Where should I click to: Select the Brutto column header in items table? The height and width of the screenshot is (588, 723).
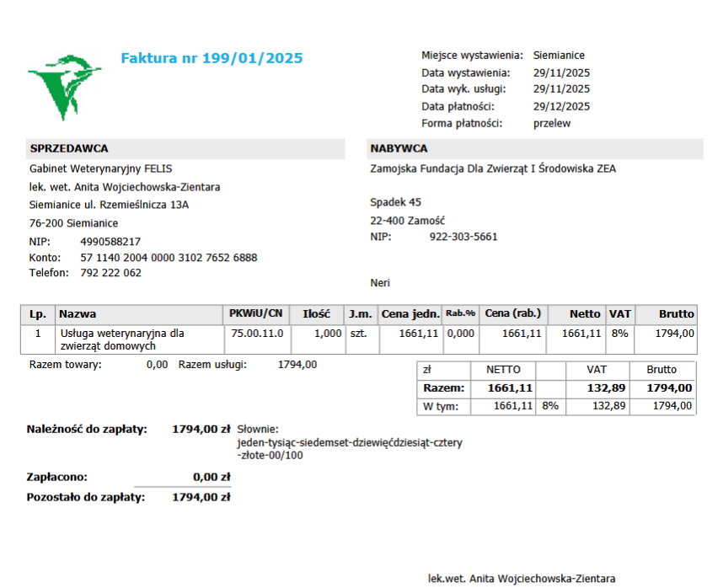[x=676, y=313]
